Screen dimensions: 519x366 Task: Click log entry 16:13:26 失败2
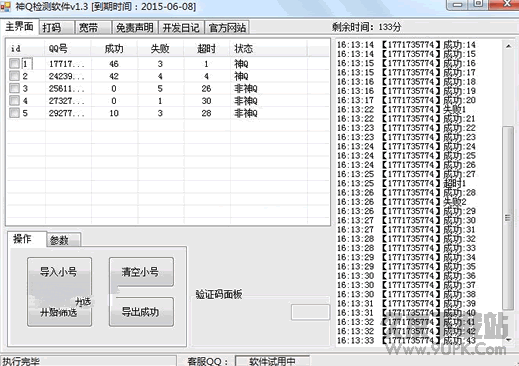(401, 202)
